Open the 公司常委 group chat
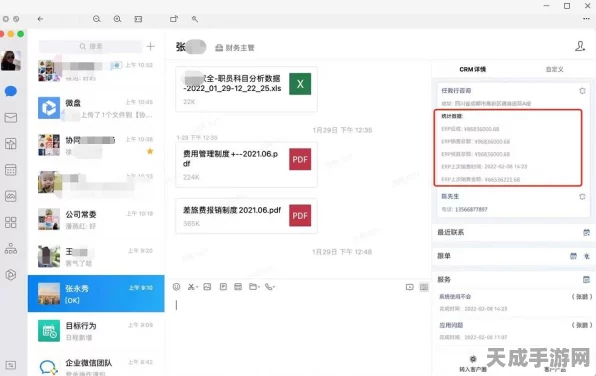 [96, 219]
